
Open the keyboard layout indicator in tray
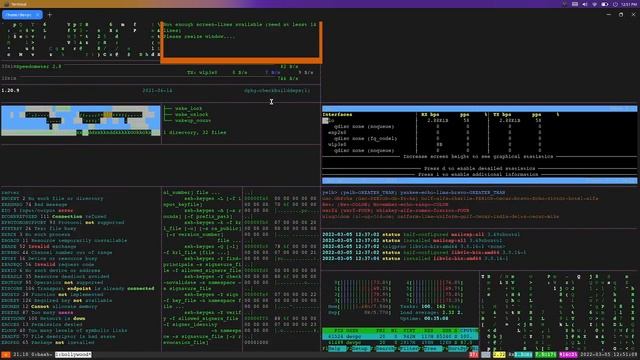[575, 4]
